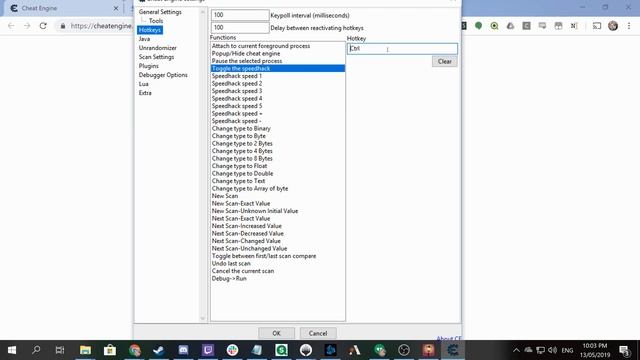This screenshot has width=640, height=360.
Task: Select 'Toggle the speedhack' function
Action: click(x=278, y=69)
